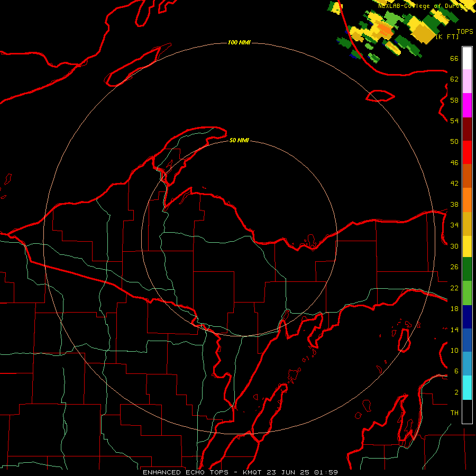Click the K FT units label
Viewport: 476px width, 476px height.
447,37
